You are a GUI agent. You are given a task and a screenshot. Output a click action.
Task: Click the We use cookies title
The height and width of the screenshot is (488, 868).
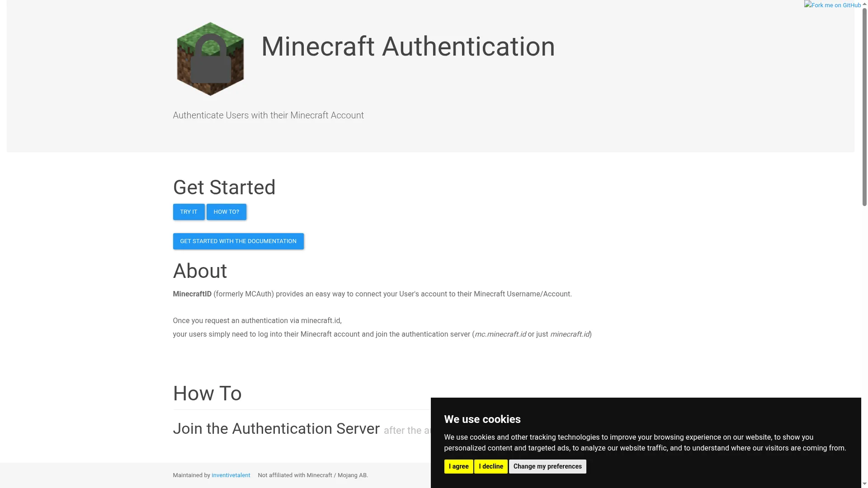482,419
